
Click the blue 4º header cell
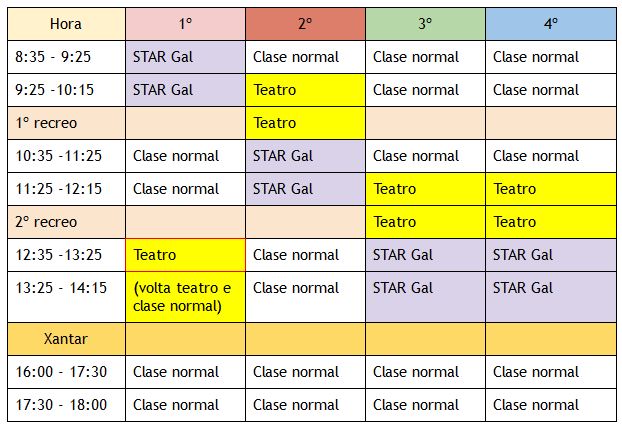(x=551, y=24)
